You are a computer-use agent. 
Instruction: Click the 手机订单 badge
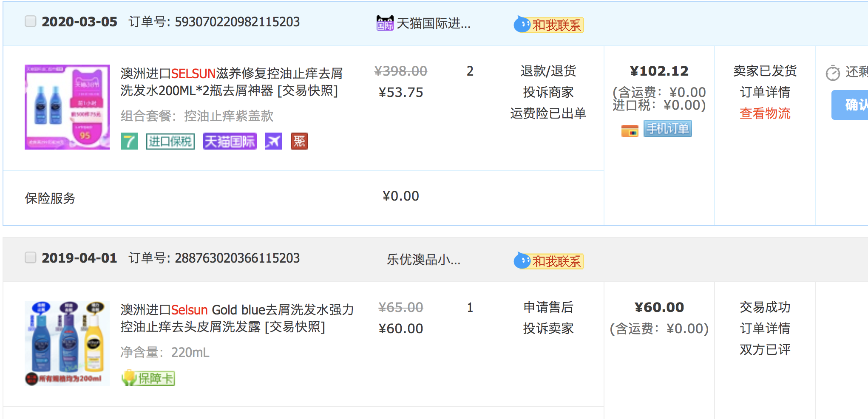668,128
